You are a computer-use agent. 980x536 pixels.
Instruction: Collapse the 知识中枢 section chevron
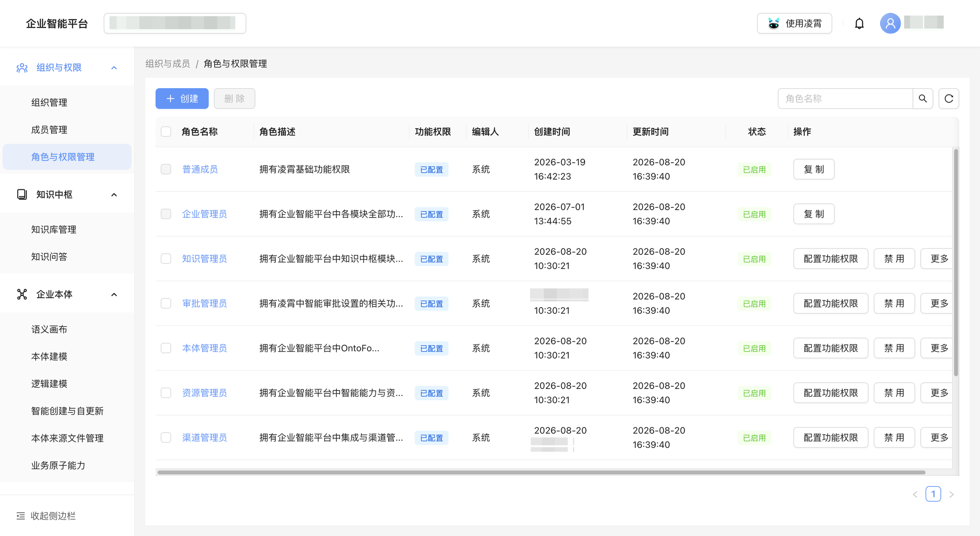coord(114,195)
